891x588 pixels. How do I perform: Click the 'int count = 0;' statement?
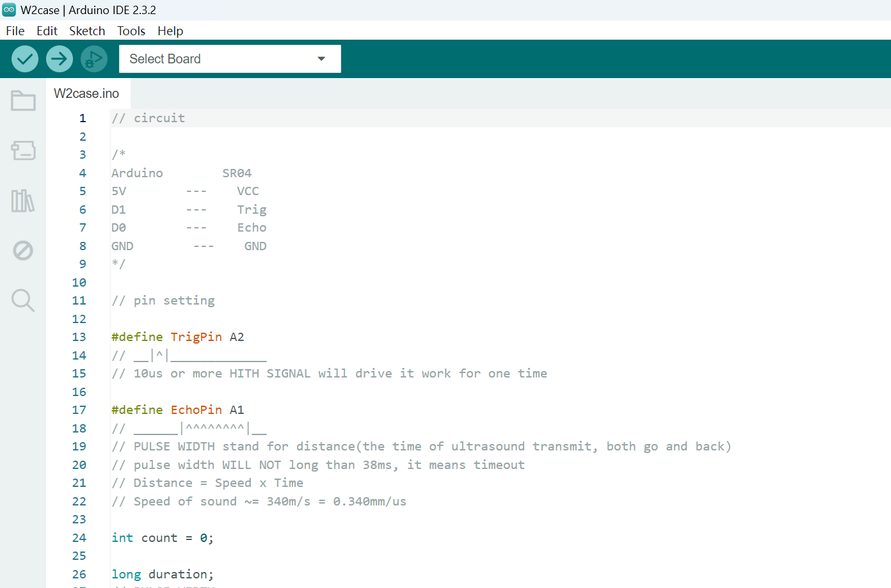point(163,537)
